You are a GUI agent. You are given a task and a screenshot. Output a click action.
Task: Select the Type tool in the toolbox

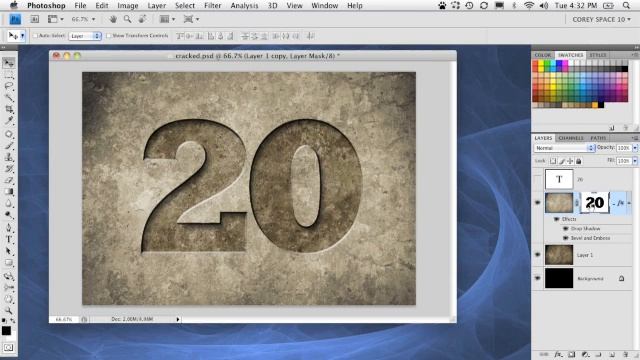9,239
